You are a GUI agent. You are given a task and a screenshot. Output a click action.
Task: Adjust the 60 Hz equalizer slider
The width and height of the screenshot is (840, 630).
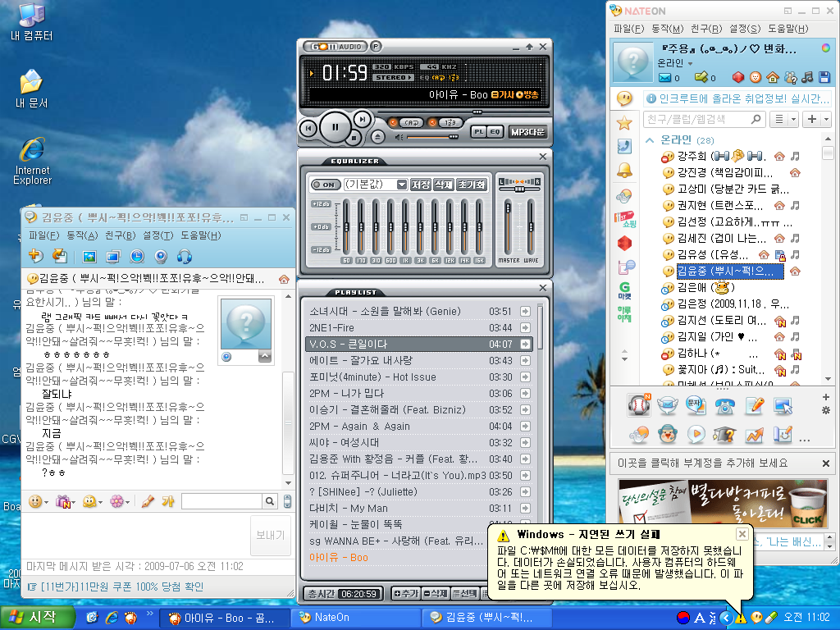point(347,228)
